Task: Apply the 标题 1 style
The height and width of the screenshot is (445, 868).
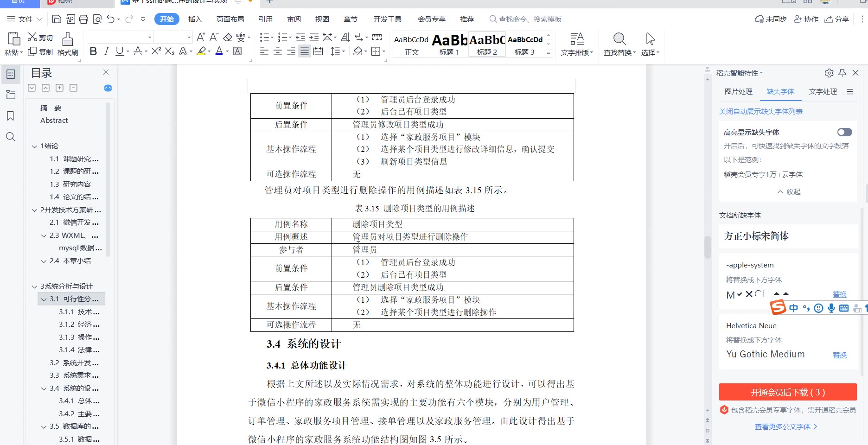Action: (x=449, y=44)
